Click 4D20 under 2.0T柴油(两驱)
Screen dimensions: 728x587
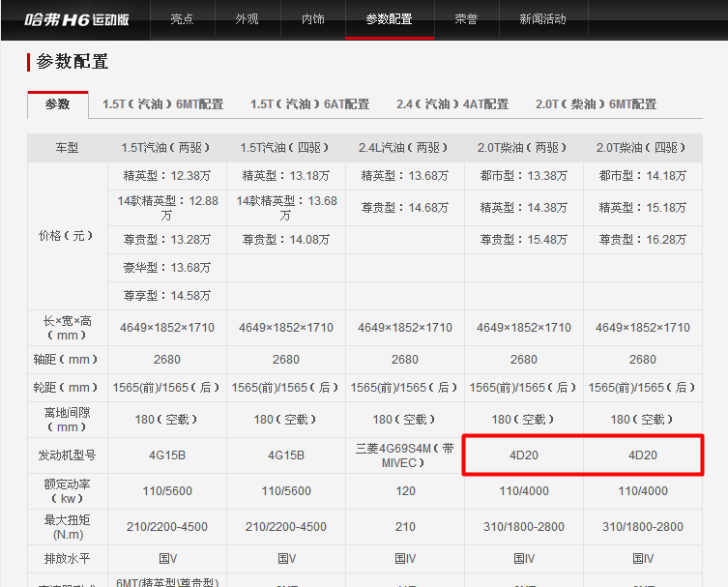click(524, 455)
